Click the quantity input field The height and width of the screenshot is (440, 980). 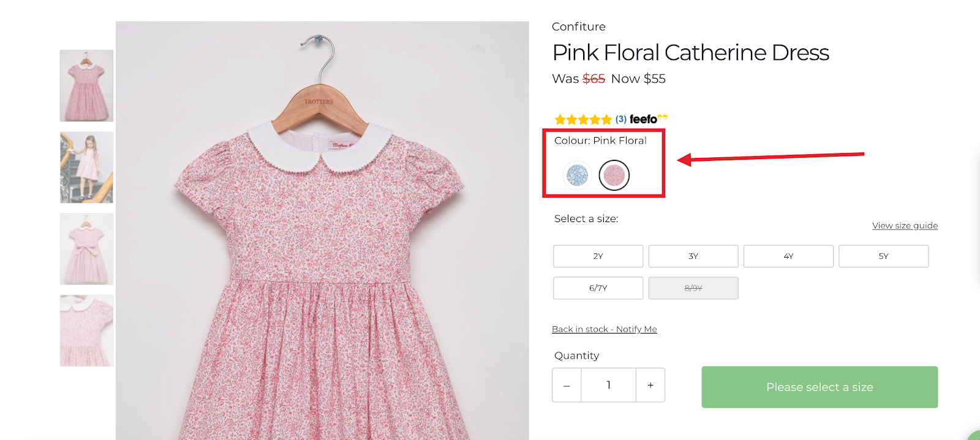tap(608, 386)
